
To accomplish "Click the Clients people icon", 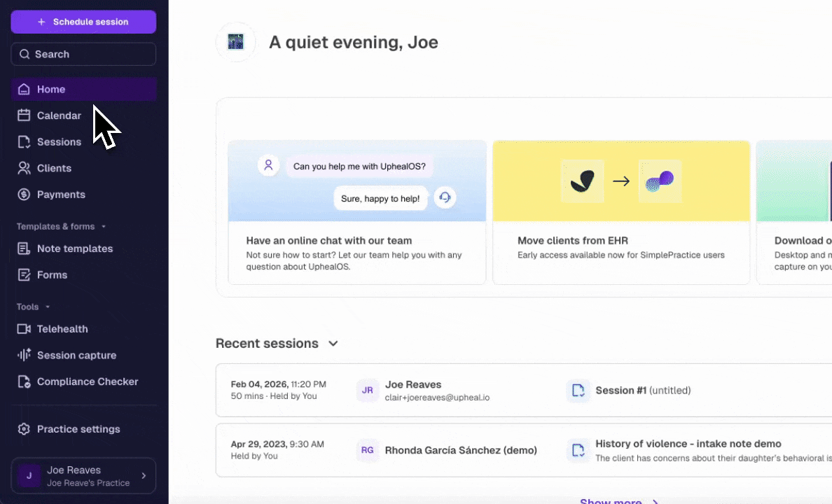I will pos(24,168).
